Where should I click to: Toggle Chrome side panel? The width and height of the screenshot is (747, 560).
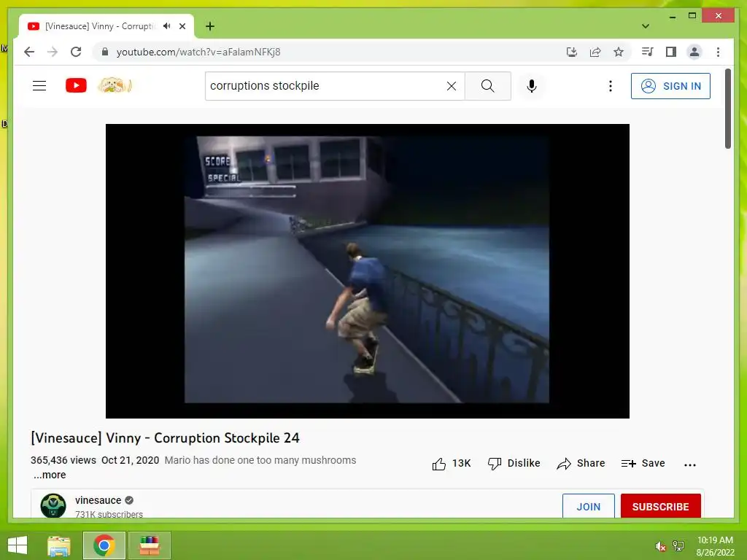(x=671, y=52)
